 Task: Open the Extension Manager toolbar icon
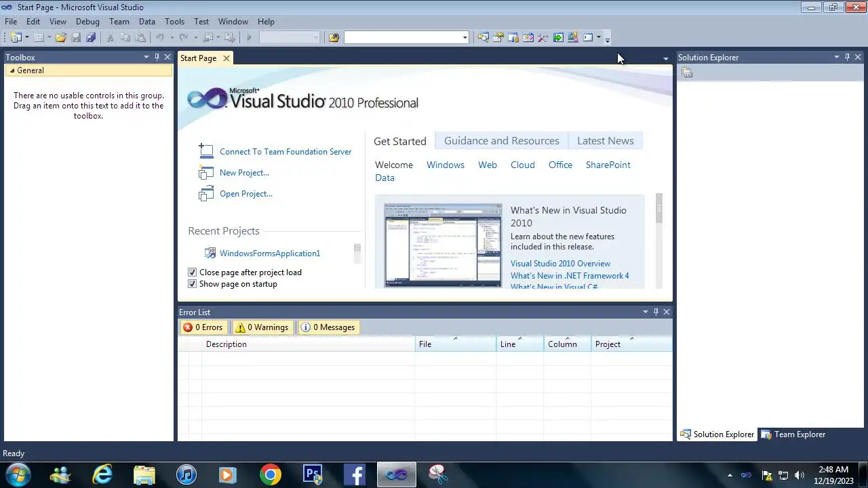(573, 38)
